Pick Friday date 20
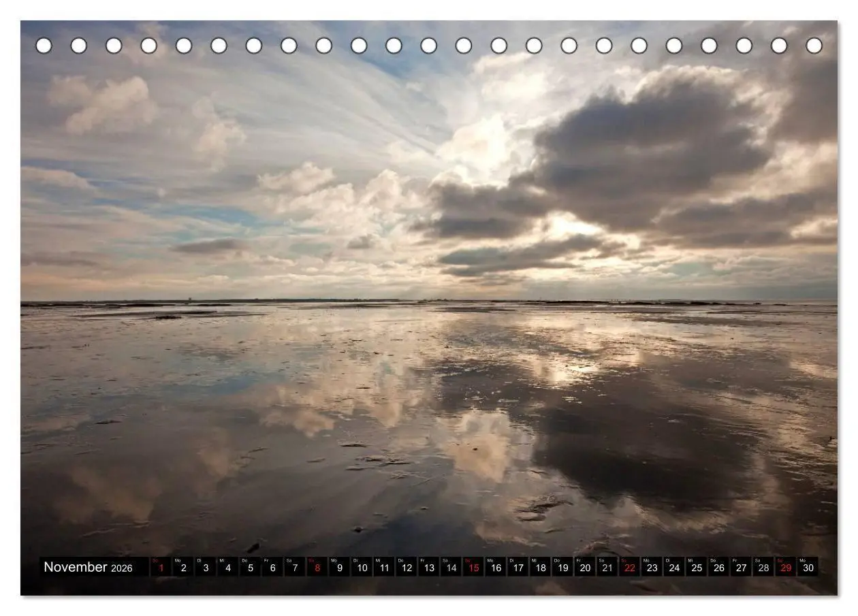The width and height of the screenshot is (858, 616). pyautogui.click(x=585, y=567)
